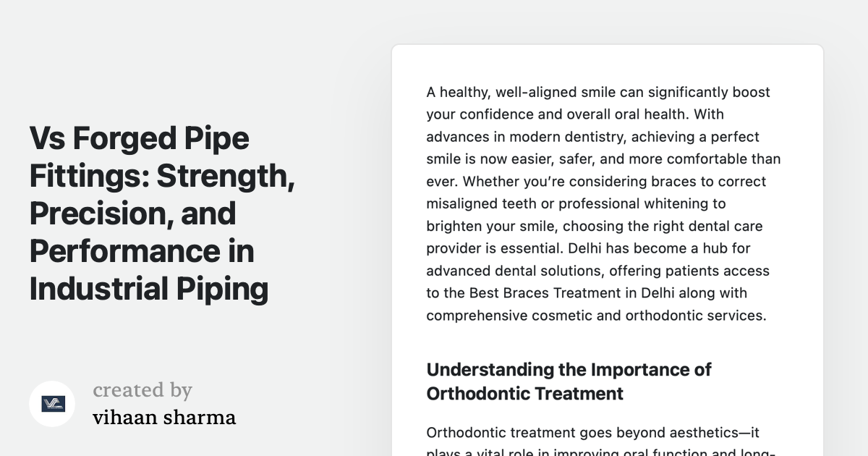
Task: Click the author's avatar logo icon
Action: (52, 404)
